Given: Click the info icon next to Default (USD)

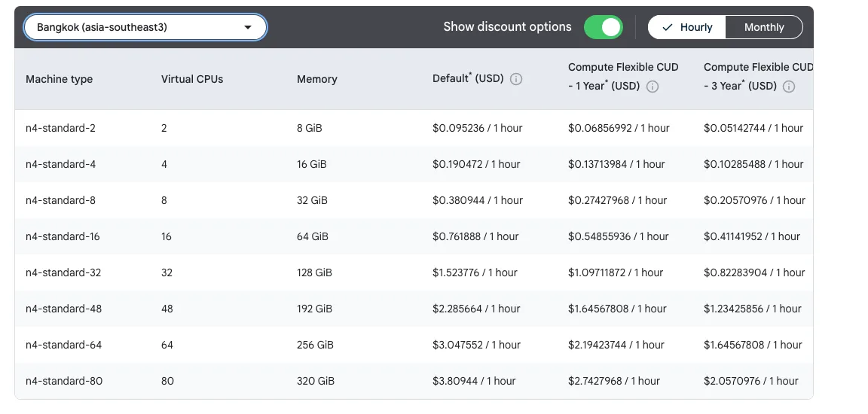Looking at the screenshot, I should point(516,79).
